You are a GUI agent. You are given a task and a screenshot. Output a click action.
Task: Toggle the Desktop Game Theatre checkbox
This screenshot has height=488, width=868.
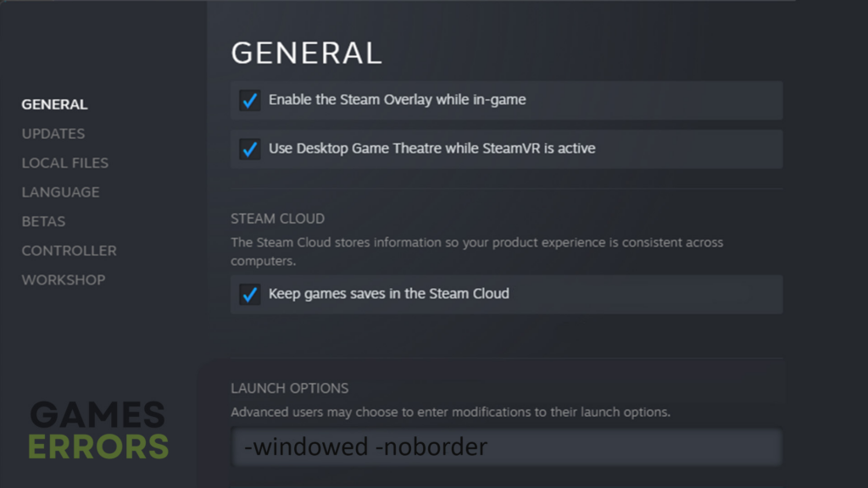point(249,149)
